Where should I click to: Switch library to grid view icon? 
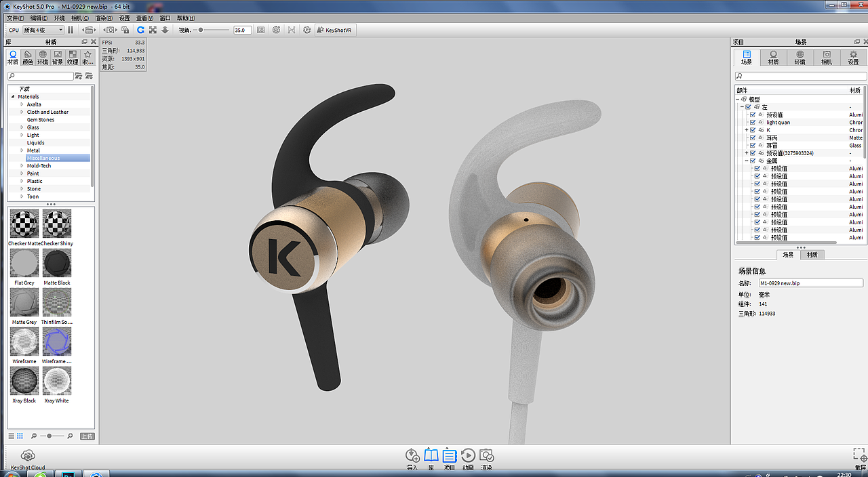coord(20,436)
